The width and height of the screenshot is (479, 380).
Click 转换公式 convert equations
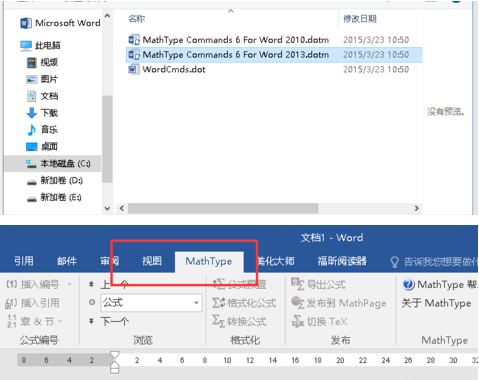tap(240, 321)
